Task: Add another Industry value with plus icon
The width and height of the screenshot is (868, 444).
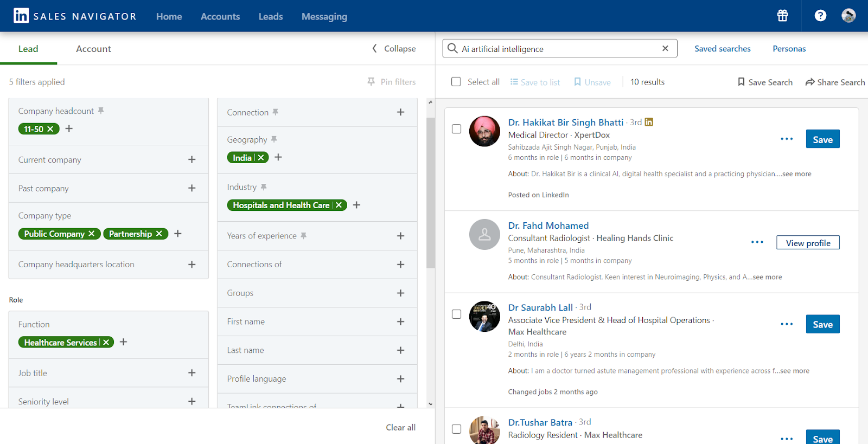Action: (356, 205)
